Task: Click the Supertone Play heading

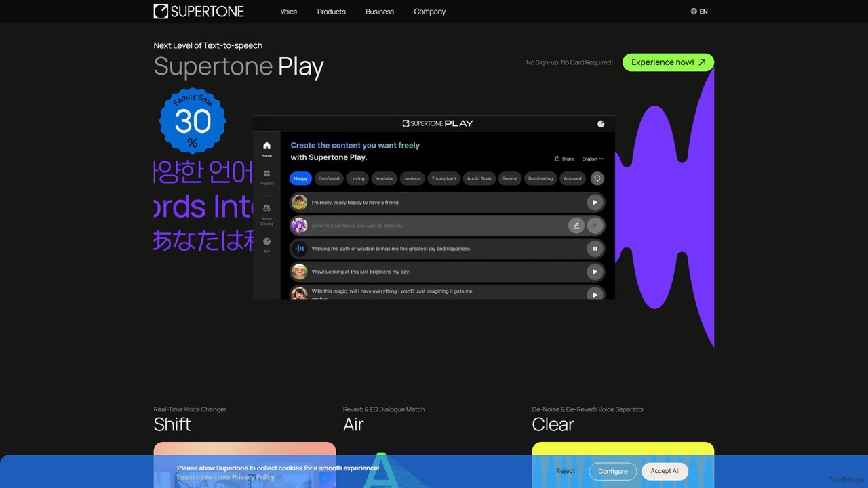Action: (239, 66)
